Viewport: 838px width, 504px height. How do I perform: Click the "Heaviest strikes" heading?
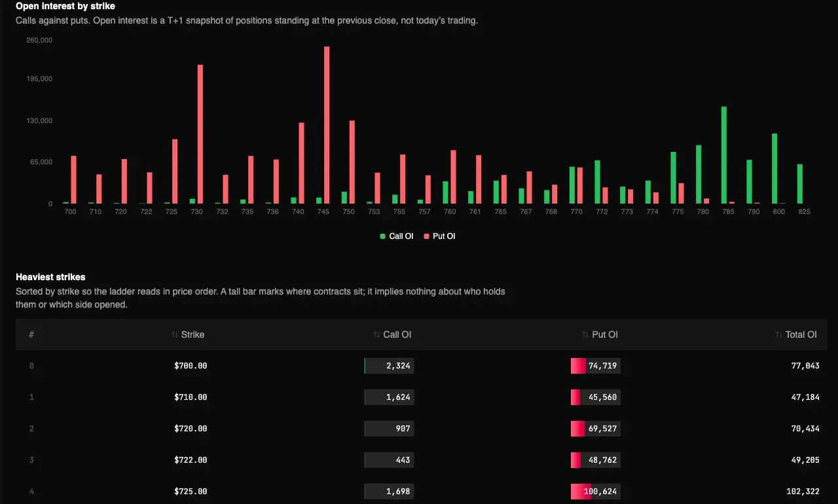(50, 277)
